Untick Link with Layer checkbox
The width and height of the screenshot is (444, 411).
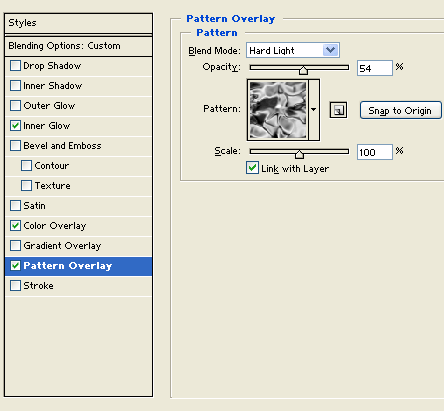[x=252, y=168]
